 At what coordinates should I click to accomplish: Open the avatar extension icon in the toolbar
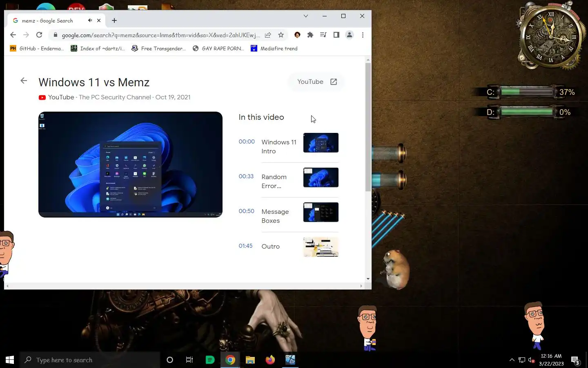(297, 35)
